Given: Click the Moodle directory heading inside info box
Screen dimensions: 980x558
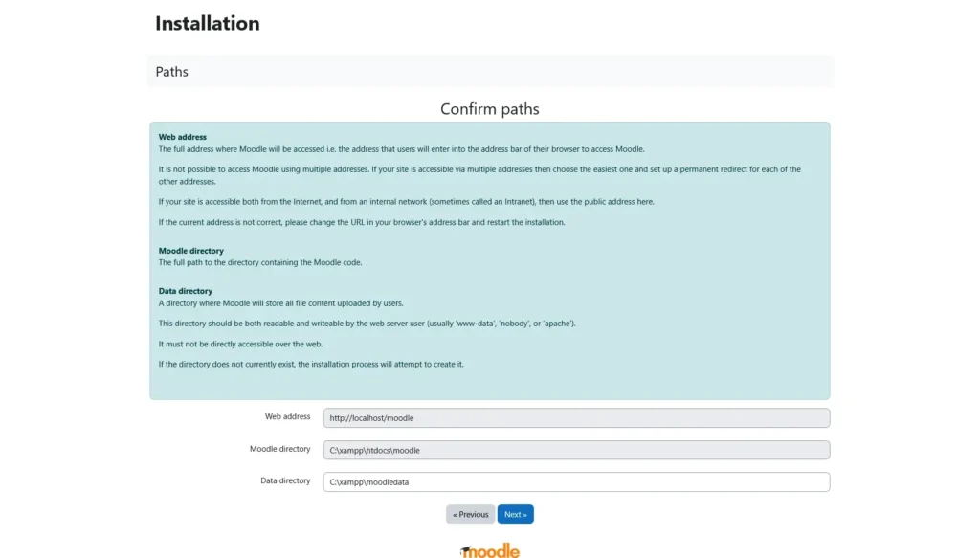Looking at the screenshot, I should 191,250.
